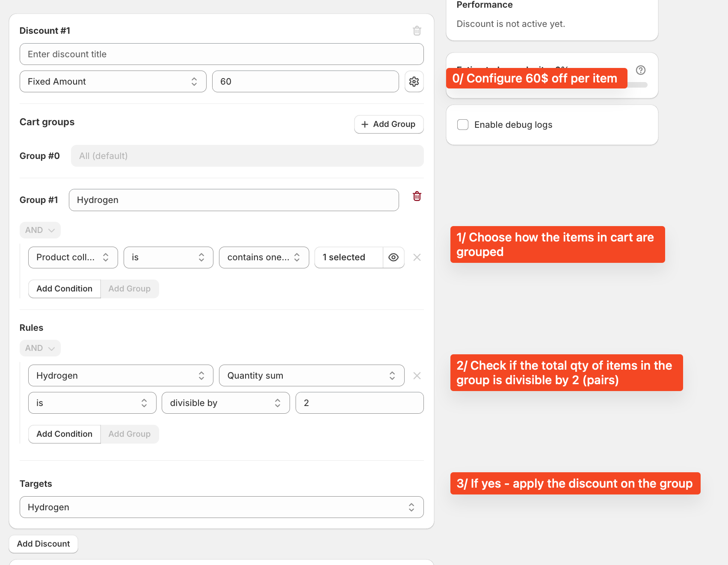This screenshot has width=728, height=565.
Task: Open the Fixed Amount discount type dropdown
Action: [x=113, y=82]
